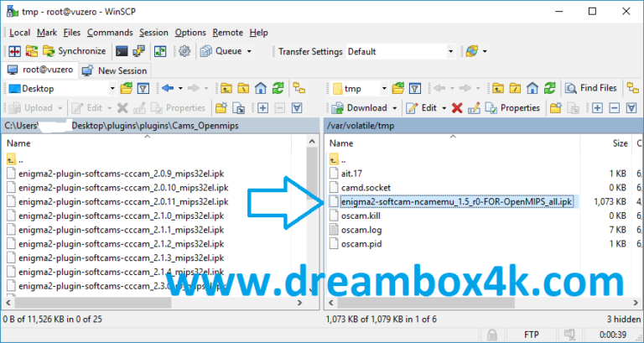Expand the Download dropdown arrow
This screenshot has width=644, height=343.
click(395, 108)
